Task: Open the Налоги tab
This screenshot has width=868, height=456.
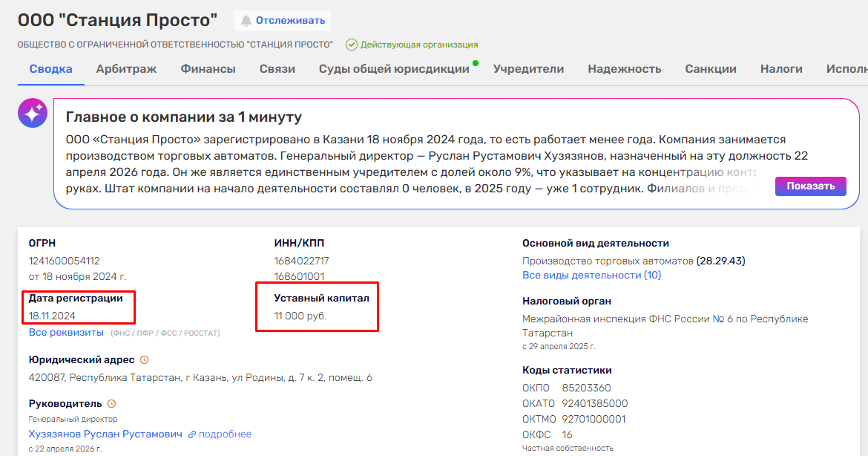Action: [x=781, y=69]
